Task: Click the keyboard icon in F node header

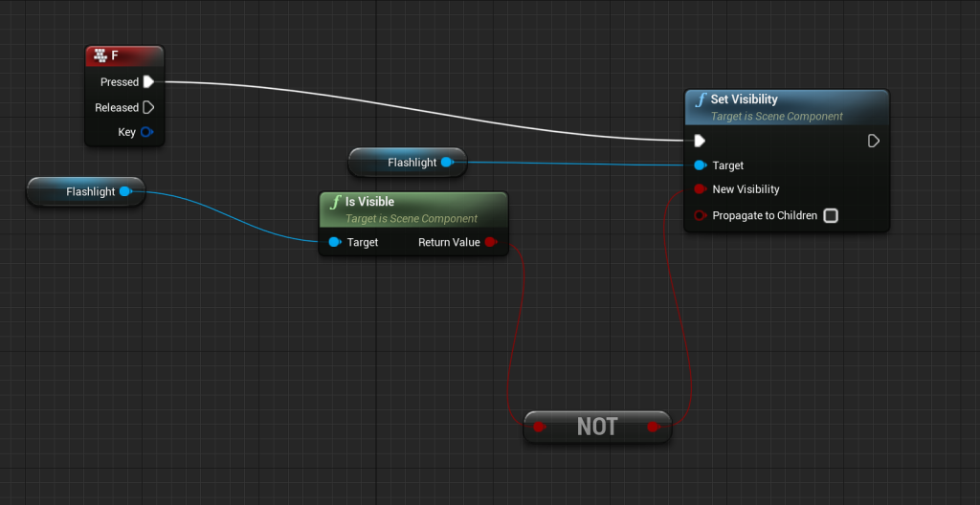Action: [100, 56]
